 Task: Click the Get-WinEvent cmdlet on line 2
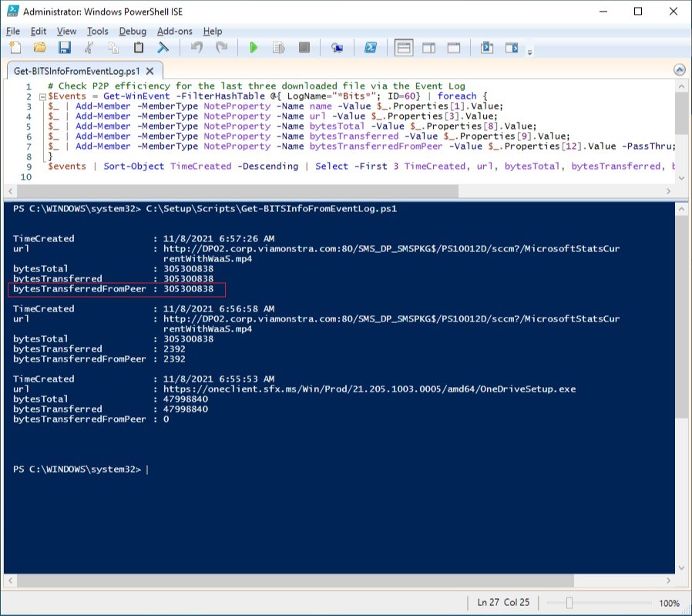pyautogui.click(x=136, y=96)
